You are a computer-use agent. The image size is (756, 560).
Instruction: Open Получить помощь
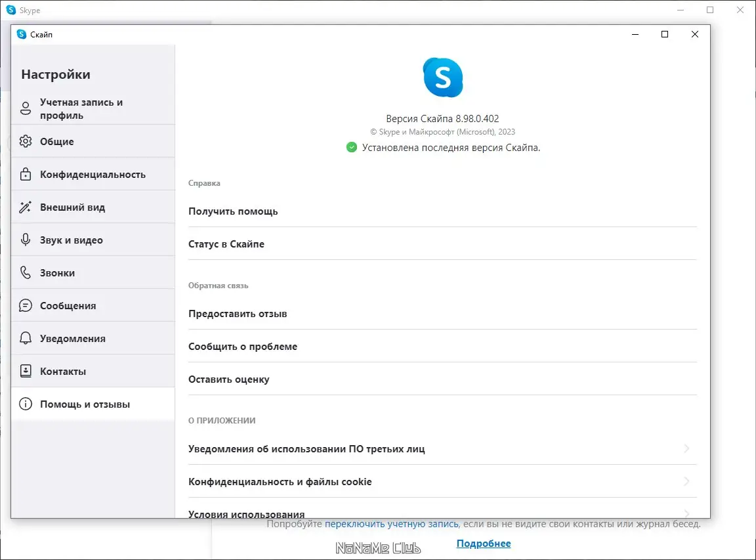[442, 211]
